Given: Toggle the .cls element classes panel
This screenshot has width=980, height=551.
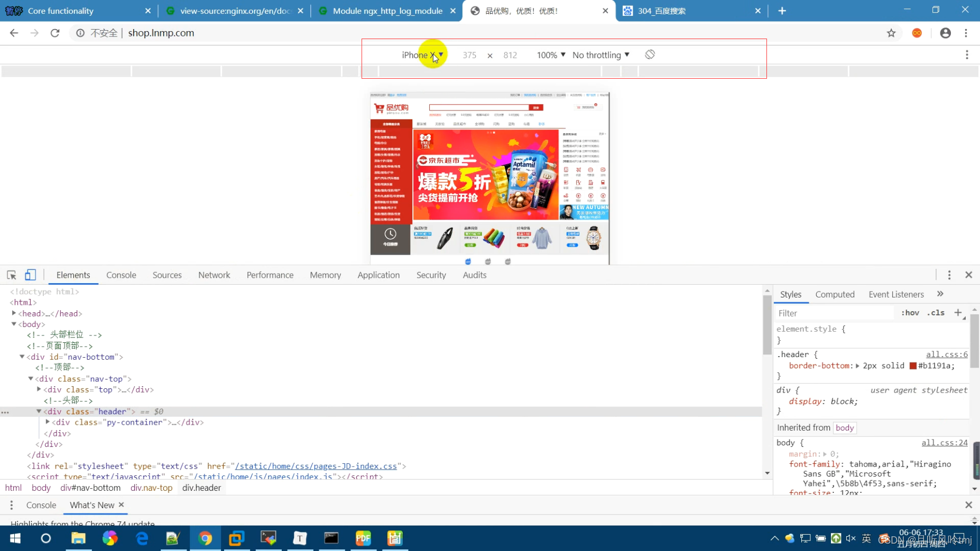Looking at the screenshot, I should click(936, 313).
